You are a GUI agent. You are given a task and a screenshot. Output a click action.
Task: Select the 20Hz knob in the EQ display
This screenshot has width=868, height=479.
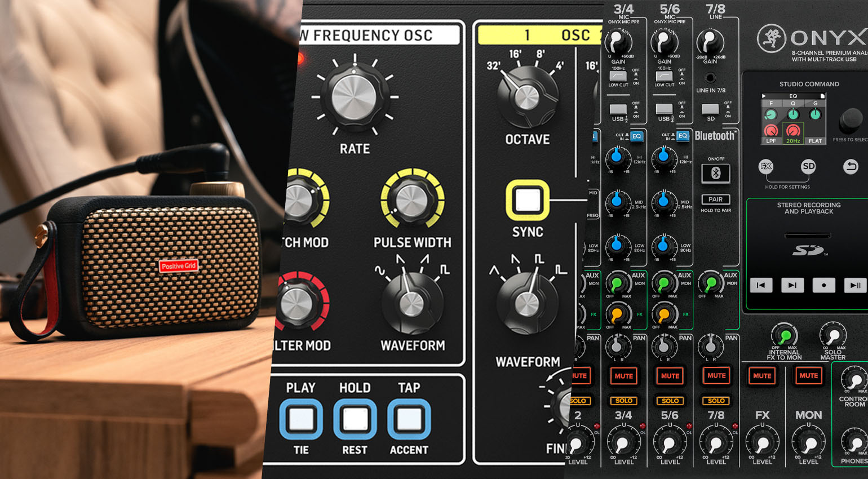pyautogui.click(x=793, y=131)
